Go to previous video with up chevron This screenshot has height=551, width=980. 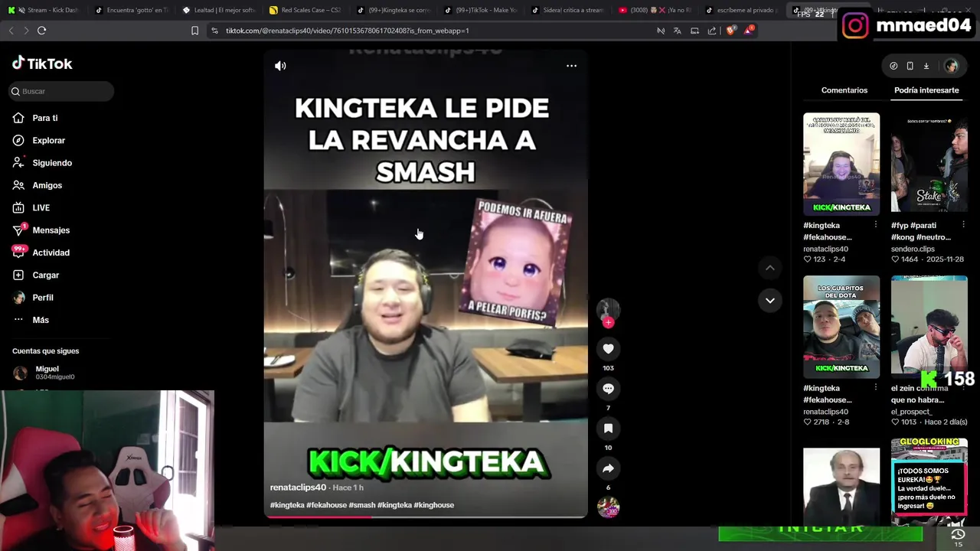tap(769, 268)
